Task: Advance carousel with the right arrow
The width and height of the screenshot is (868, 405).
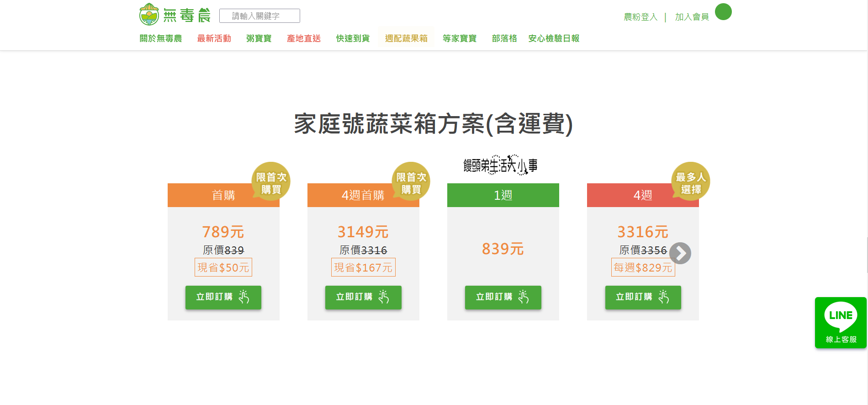Action: click(x=680, y=253)
